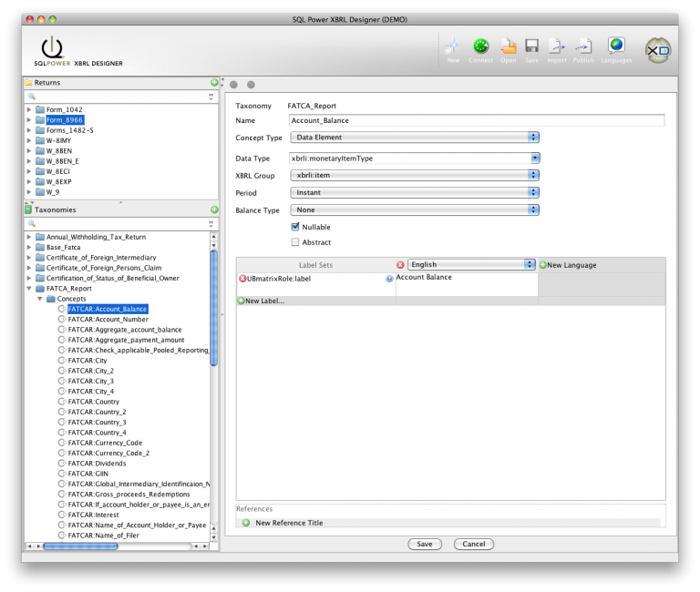Viewport: 700px width, 592px height.
Task: Select FATCAR:Aggregate_account_balance concept
Action: [125, 329]
